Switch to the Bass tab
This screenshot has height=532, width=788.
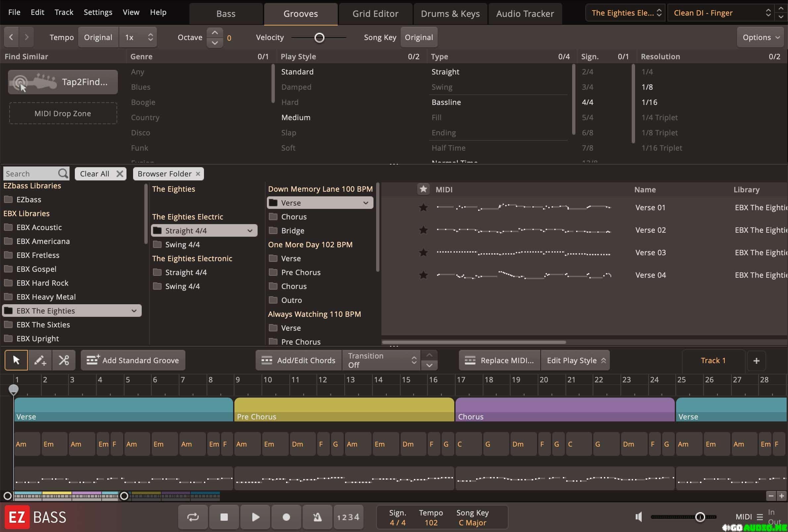(x=226, y=14)
